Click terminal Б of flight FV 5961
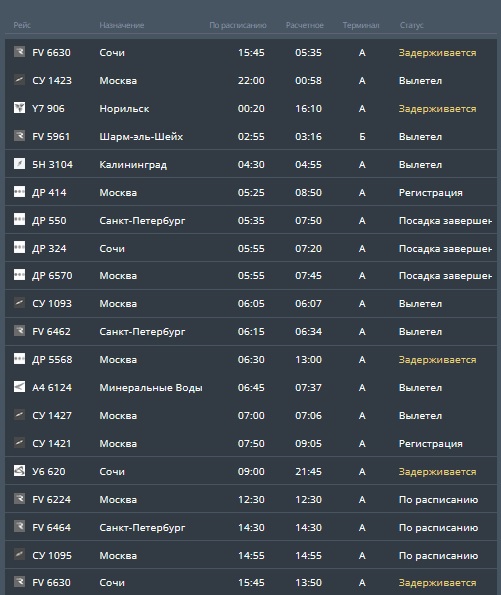The height and width of the screenshot is (595, 501). point(362,137)
